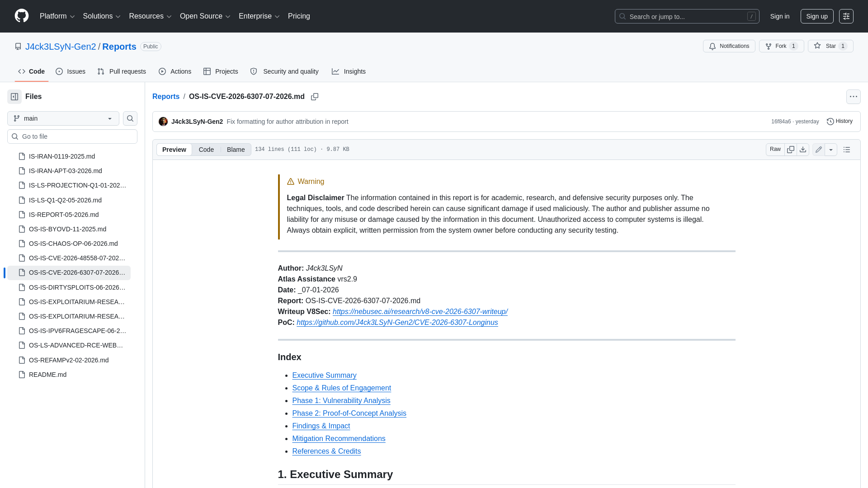Viewport: 868px width, 488px height.
Task: Switch to the Code view toggle
Action: (206, 150)
